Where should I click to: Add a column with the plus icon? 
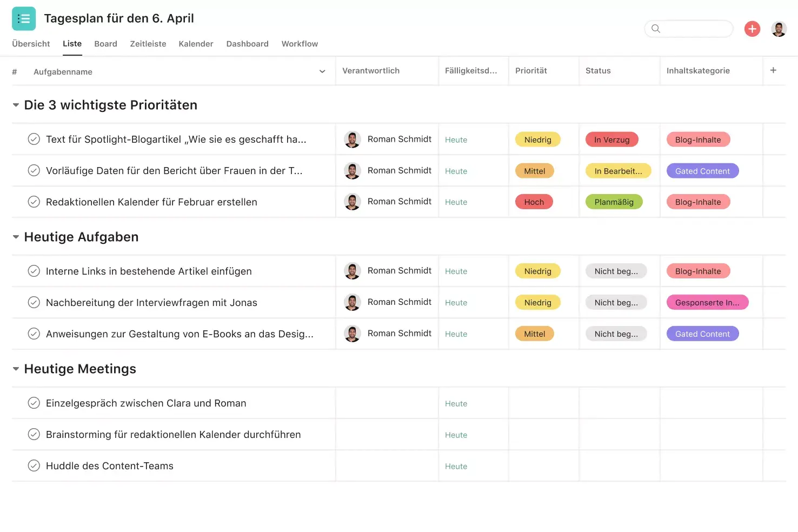tap(773, 70)
